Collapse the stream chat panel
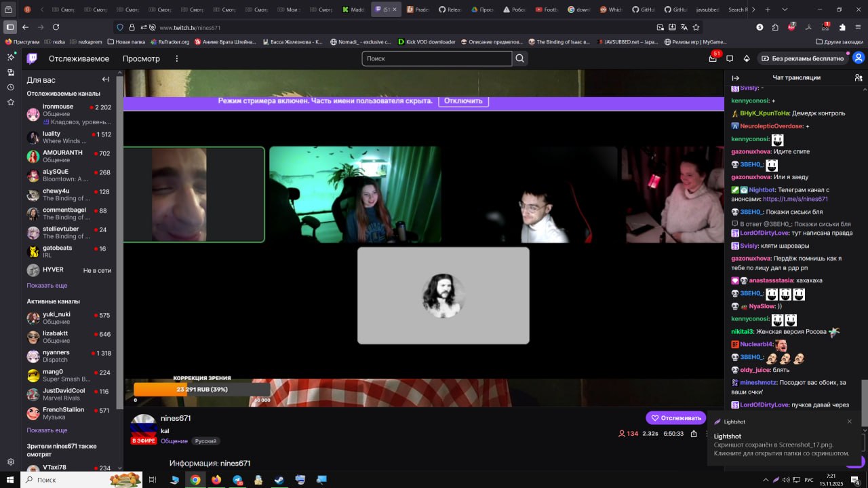The height and width of the screenshot is (488, 868). point(736,78)
